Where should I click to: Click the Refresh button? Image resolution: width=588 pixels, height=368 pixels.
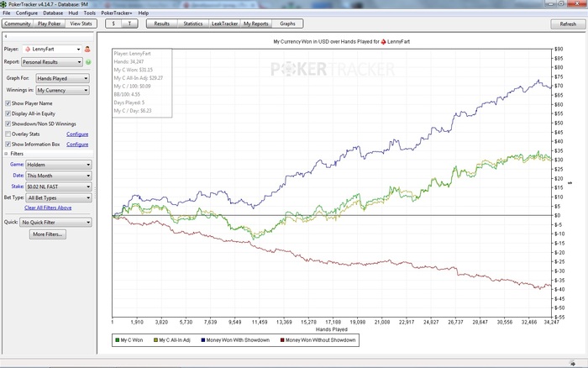[568, 24]
